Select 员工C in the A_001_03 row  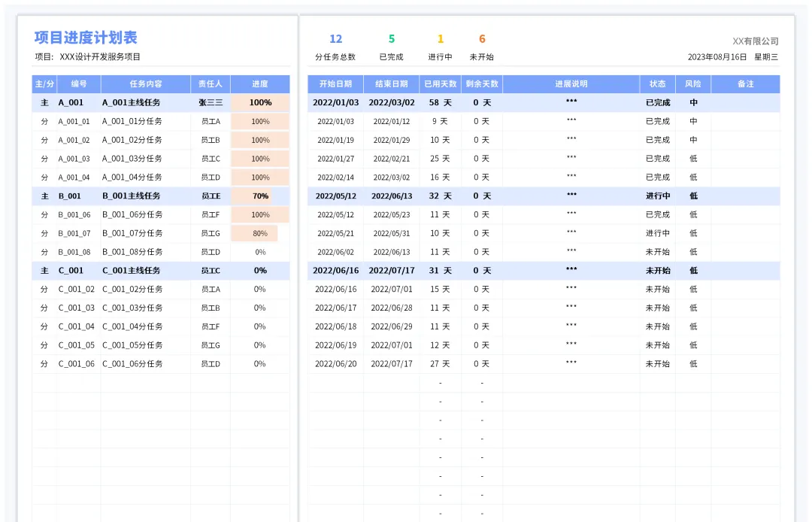pyautogui.click(x=211, y=159)
